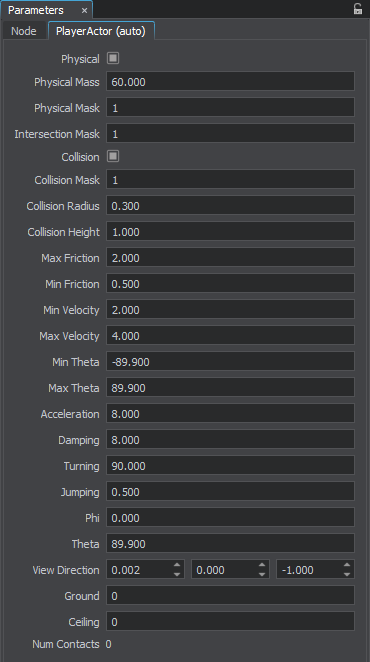370x662 pixels.
Task: Click the Intersection Mask field
Action: [230, 134]
